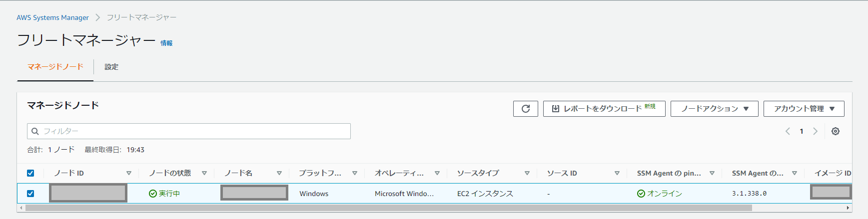
Task: Sort by ソース ID column arrow
Action: click(x=617, y=173)
